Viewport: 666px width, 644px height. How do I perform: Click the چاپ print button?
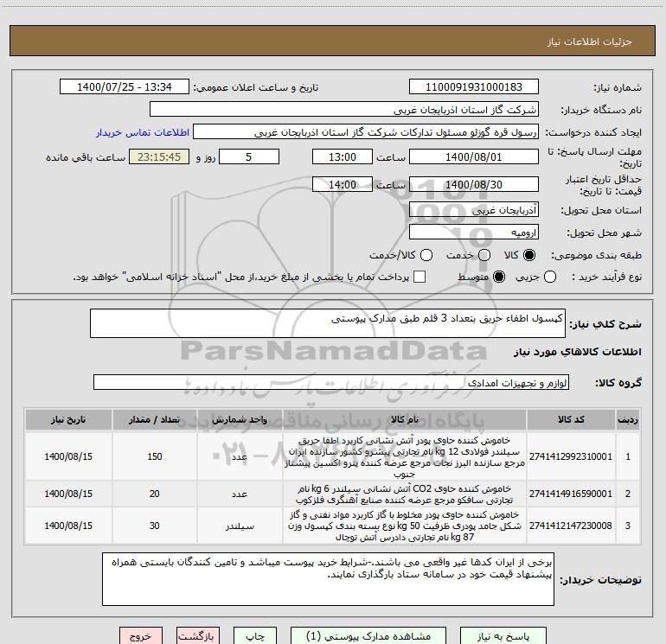click(x=255, y=636)
